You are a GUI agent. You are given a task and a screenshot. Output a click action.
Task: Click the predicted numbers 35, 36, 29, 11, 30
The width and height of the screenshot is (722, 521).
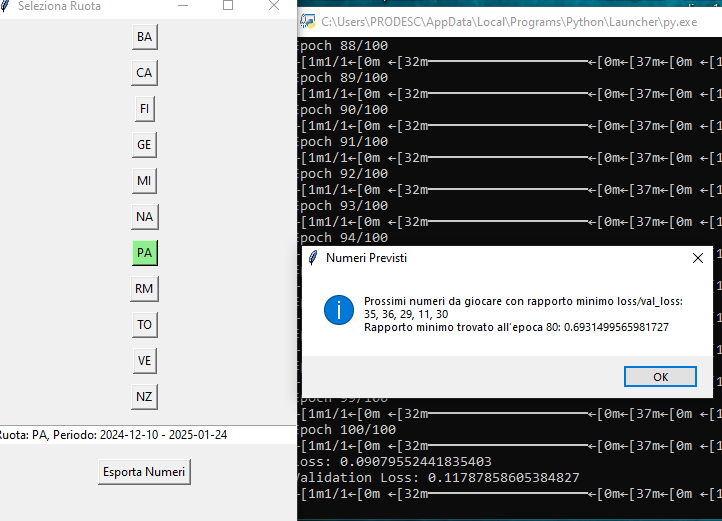click(x=406, y=314)
